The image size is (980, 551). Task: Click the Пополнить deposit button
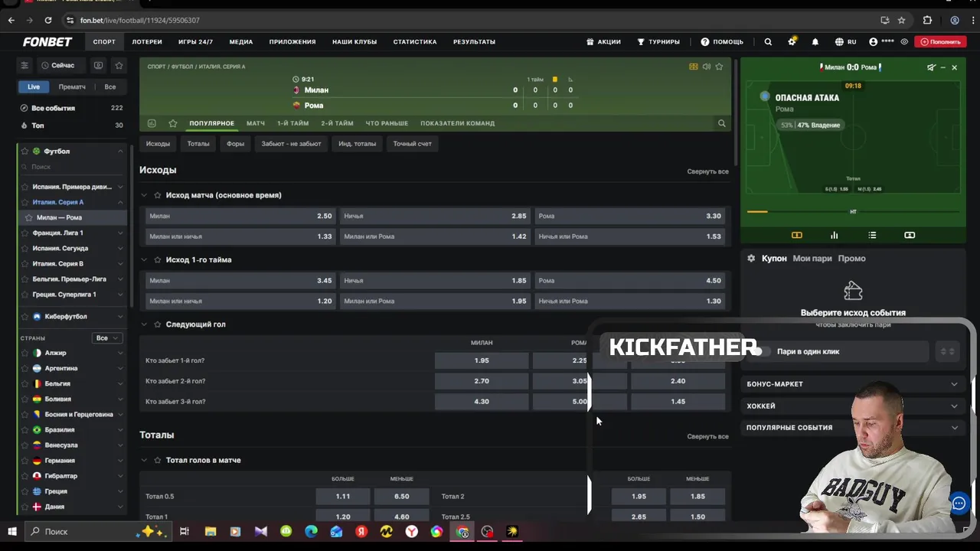pos(940,42)
